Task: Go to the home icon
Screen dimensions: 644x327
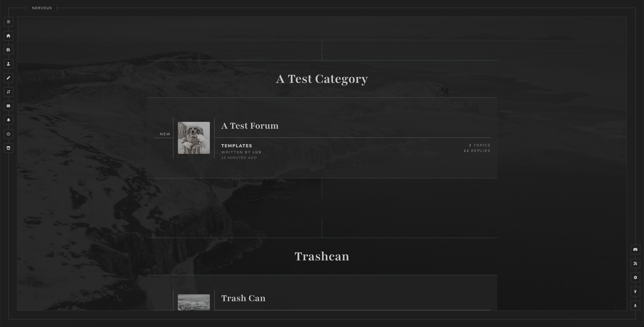Action: tap(8, 36)
